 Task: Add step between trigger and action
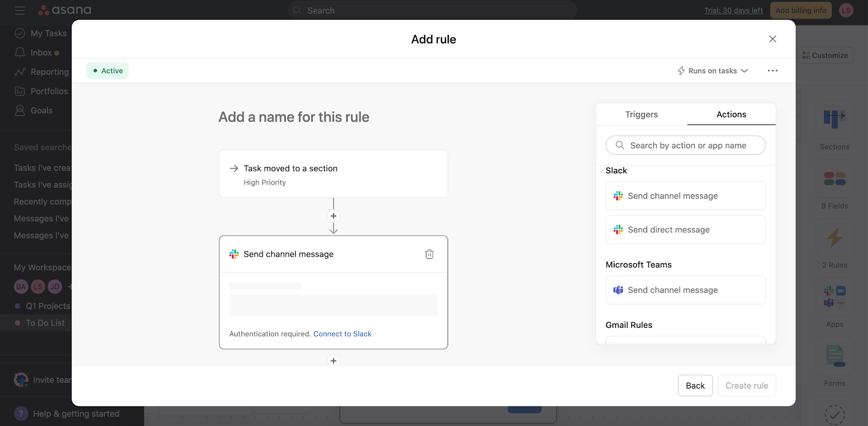coord(334,216)
